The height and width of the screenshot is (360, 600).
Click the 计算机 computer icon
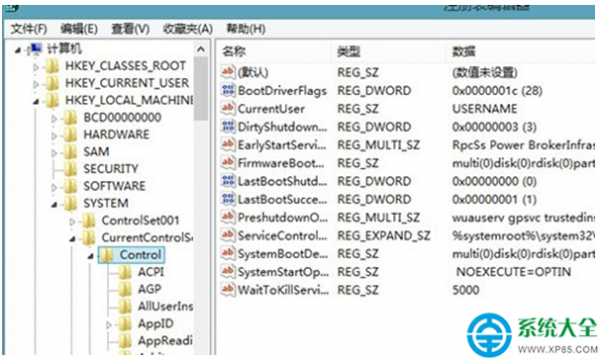(x=35, y=50)
